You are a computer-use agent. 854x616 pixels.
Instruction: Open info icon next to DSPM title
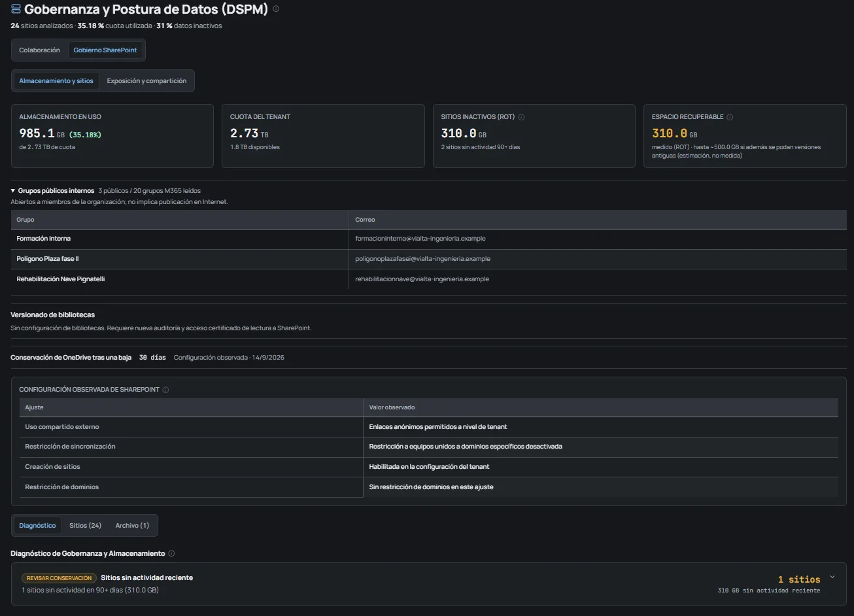pos(276,9)
